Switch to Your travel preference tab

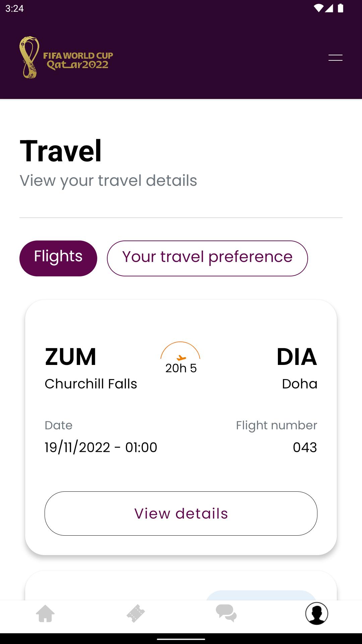tap(207, 258)
